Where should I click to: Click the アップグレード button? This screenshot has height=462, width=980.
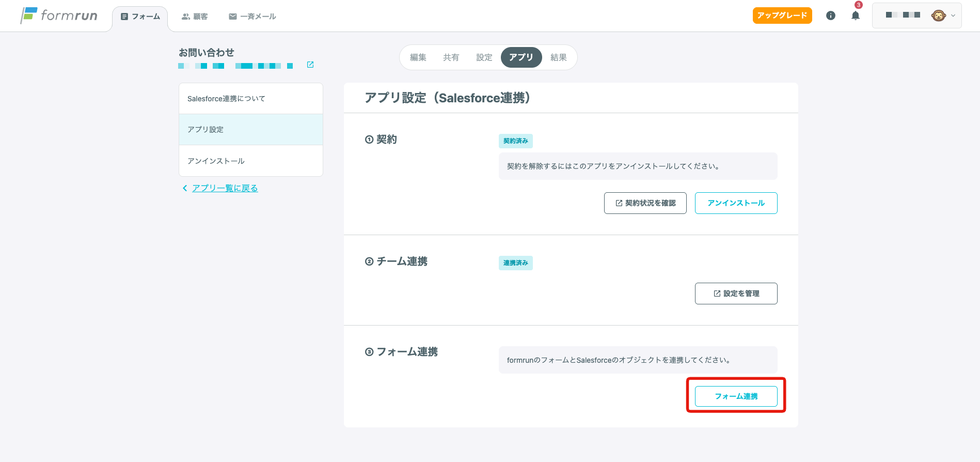click(782, 16)
